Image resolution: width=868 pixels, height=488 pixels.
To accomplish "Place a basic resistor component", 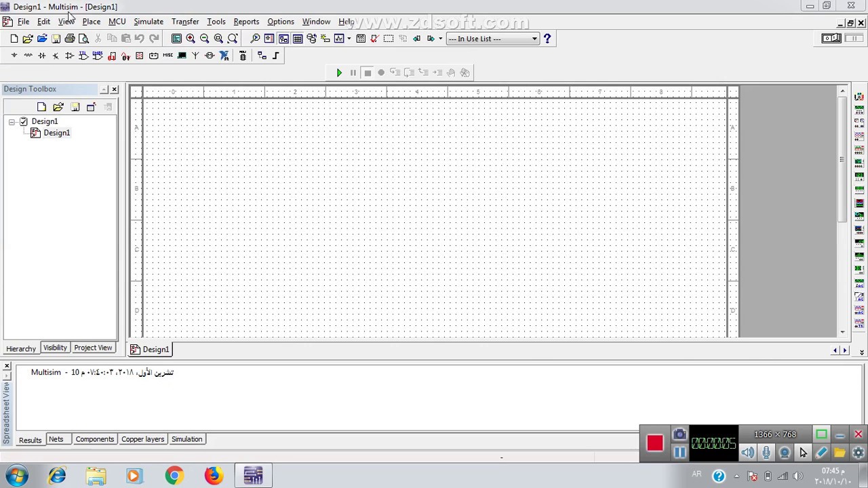I will click(x=28, y=56).
